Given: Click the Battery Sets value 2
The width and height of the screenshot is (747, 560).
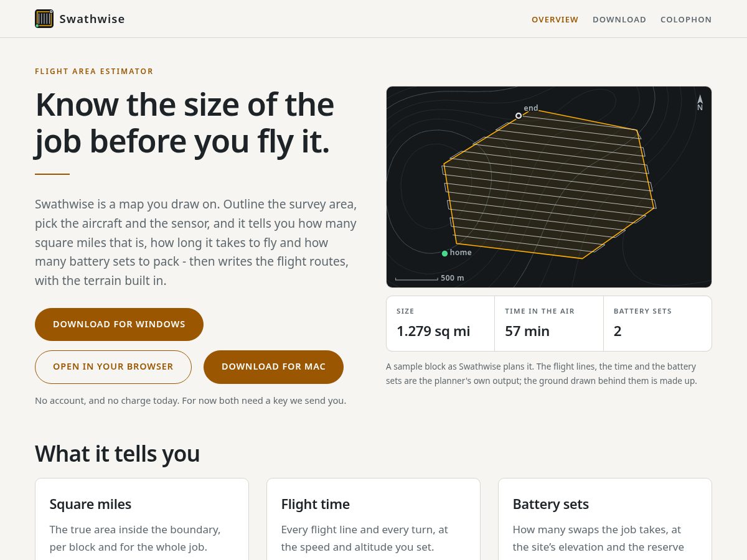Looking at the screenshot, I should tap(618, 331).
